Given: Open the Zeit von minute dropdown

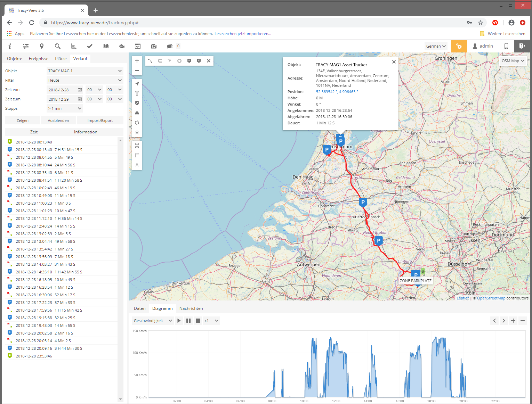Looking at the screenshot, I should (x=114, y=90).
